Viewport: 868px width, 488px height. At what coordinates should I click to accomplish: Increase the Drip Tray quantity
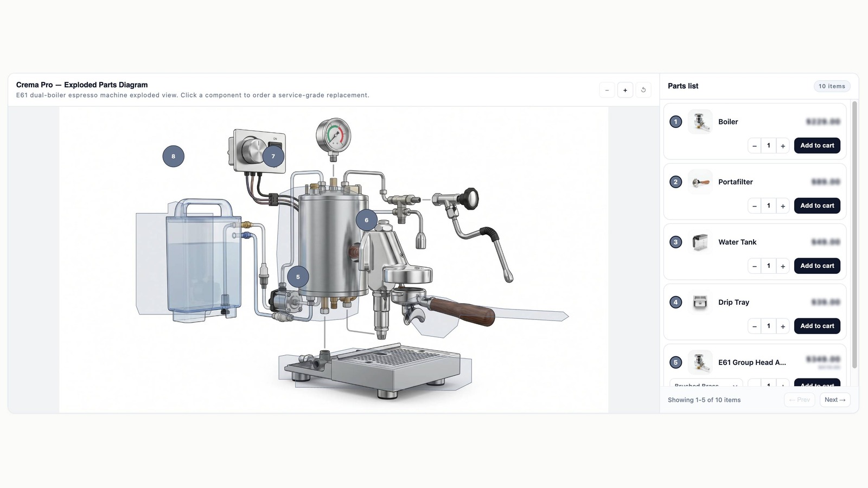coord(783,326)
